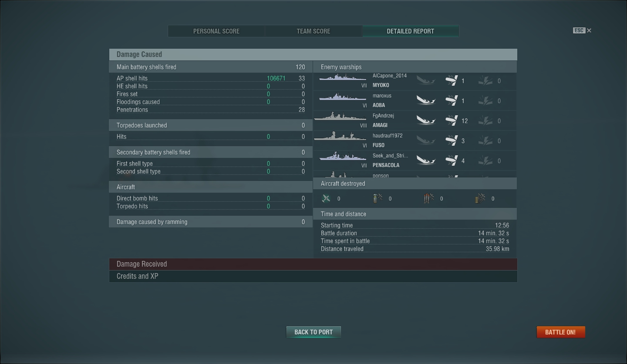Click AP shell hits damage value 106671
The width and height of the screenshot is (627, 364).
(x=276, y=78)
